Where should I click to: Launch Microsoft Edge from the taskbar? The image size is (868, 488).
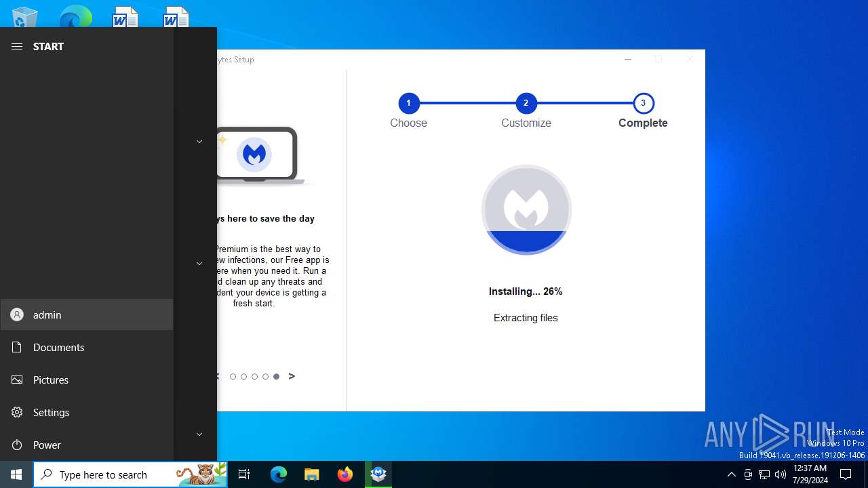(279, 474)
